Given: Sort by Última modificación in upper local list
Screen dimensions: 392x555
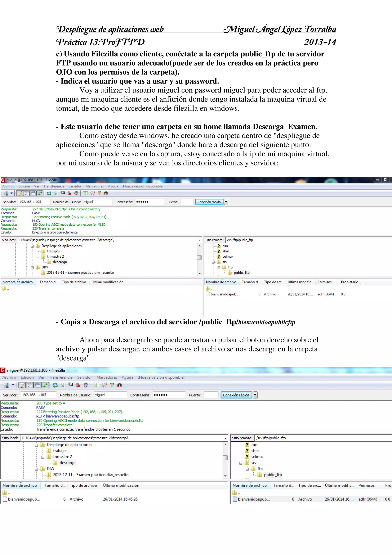Looking at the screenshot, I should tap(107, 282).
